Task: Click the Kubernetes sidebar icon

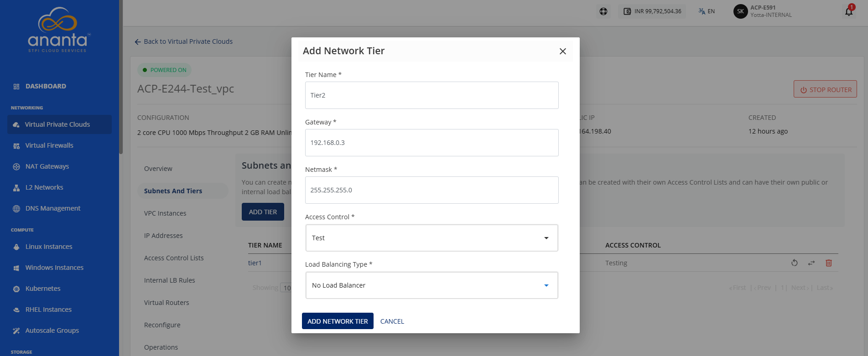Action: (x=16, y=289)
